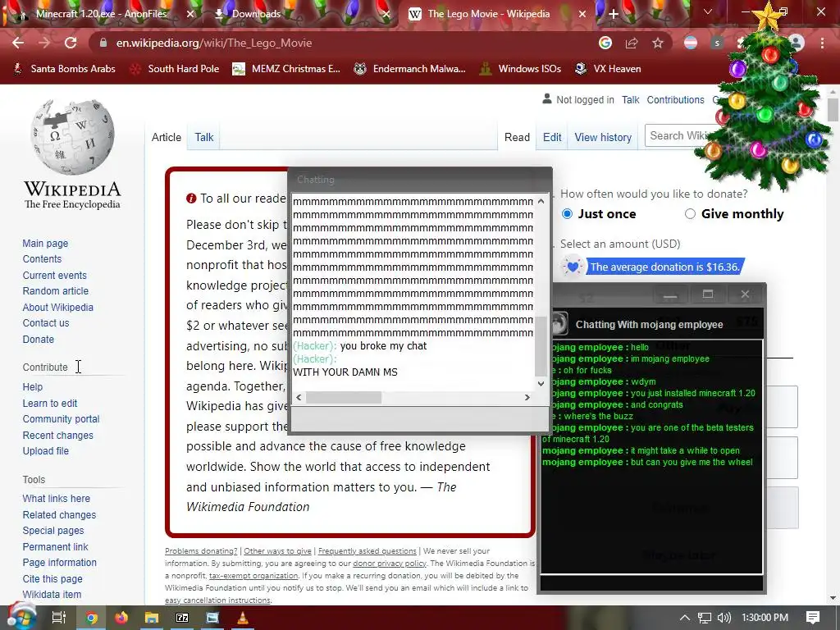Image resolution: width=840 pixels, height=630 pixels.
Task: Share this page icon in address bar
Action: (632, 43)
